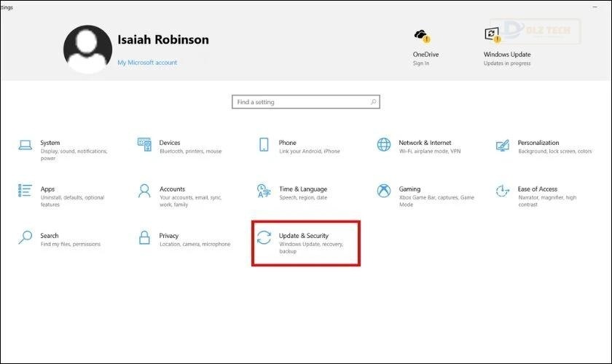Open Time & Language icon
The image size is (612, 364).
264,191
